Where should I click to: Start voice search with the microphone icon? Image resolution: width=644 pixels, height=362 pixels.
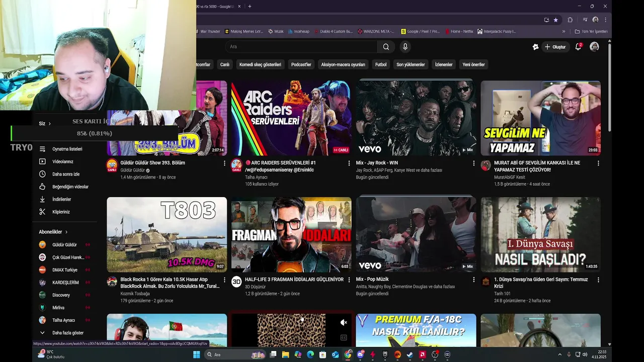click(x=405, y=47)
